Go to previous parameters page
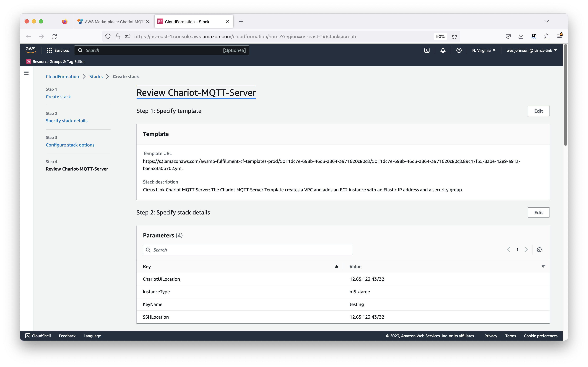 pyautogui.click(x=509, y=250)
